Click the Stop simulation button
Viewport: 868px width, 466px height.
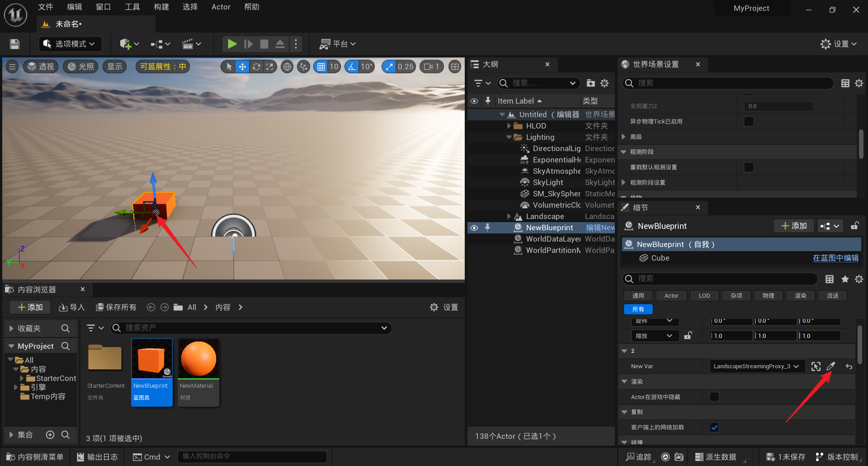pyautogui.click(x=264, y=44)
